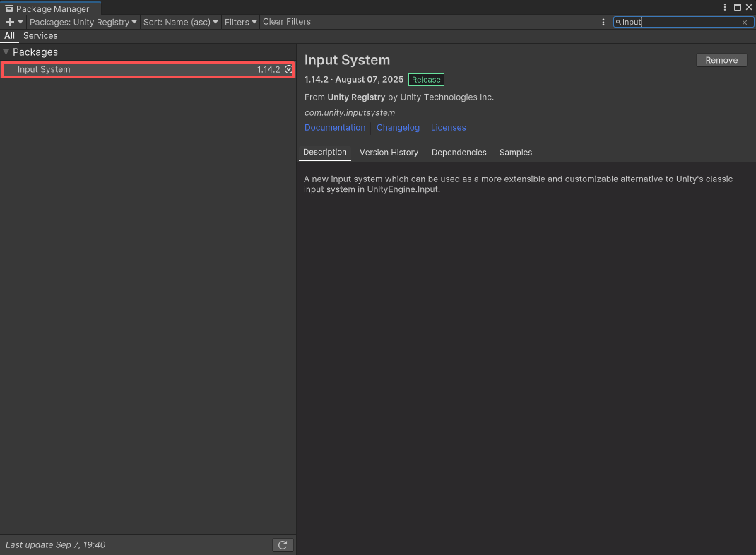Screen dimensions: 756x555
Task: Select the Samples tab
Action: 515,153
